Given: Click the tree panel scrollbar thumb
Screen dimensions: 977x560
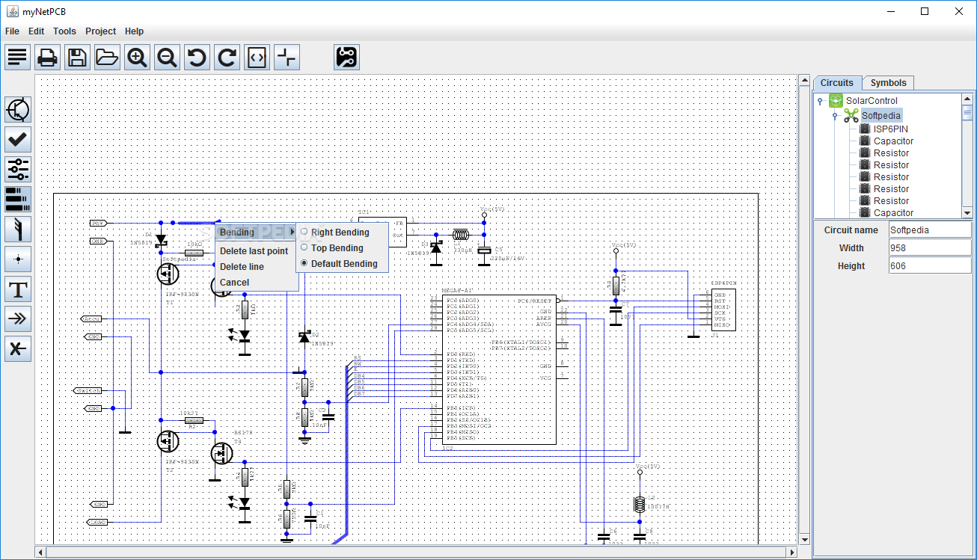Looking at the screenshot, I should click(967, 113).
